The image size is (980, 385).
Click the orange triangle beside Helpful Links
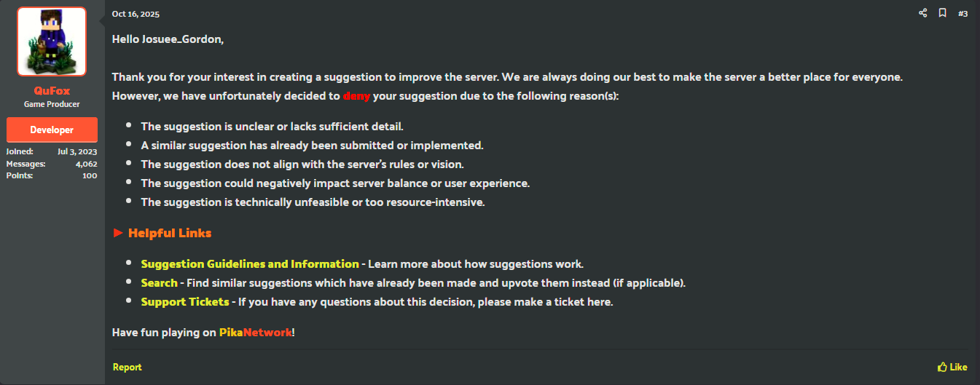pyautogui.click(x=118, y=233)
